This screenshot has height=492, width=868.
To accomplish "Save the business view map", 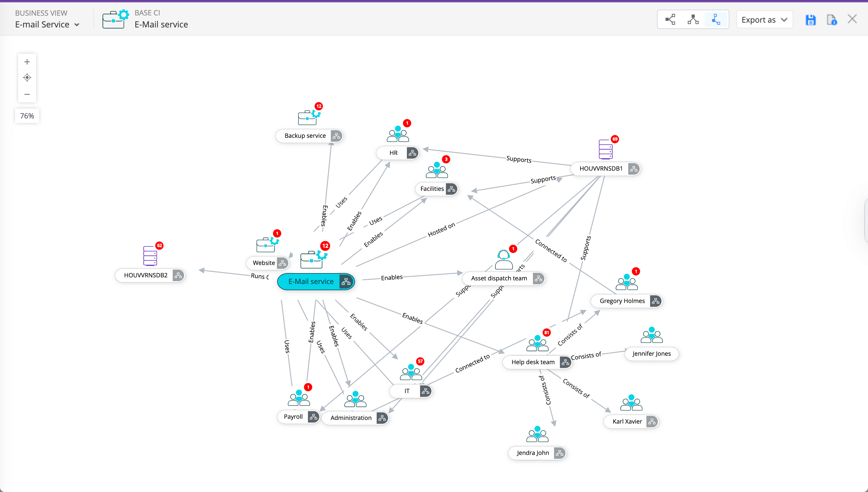I will pos(810,20).
